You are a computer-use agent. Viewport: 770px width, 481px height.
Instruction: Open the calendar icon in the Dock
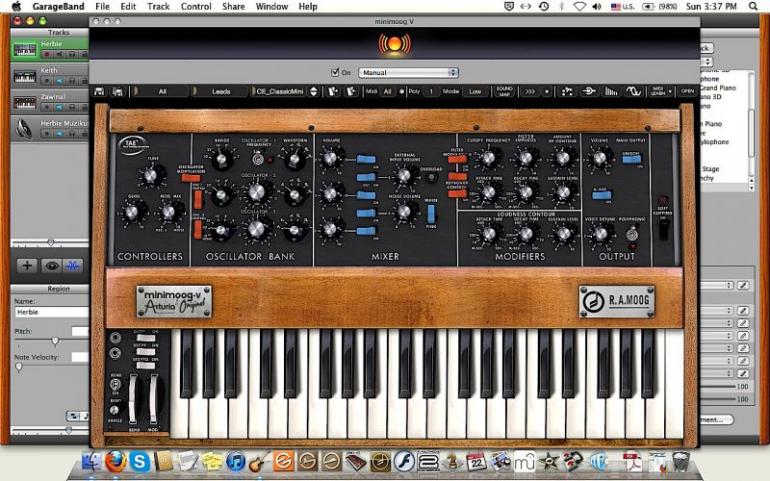pos(476,462)
